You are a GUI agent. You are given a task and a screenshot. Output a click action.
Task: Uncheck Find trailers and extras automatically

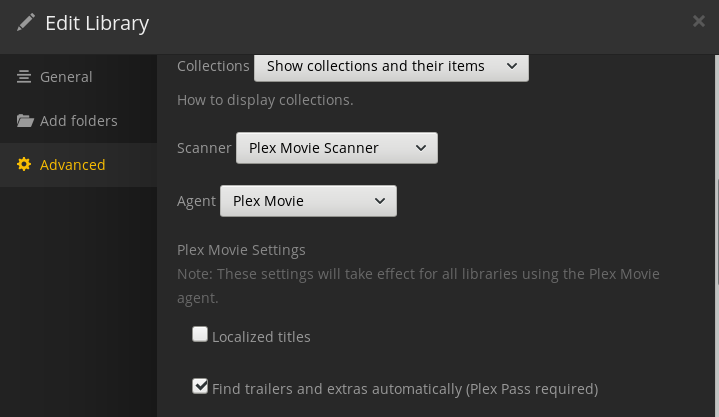pos(200,386)
